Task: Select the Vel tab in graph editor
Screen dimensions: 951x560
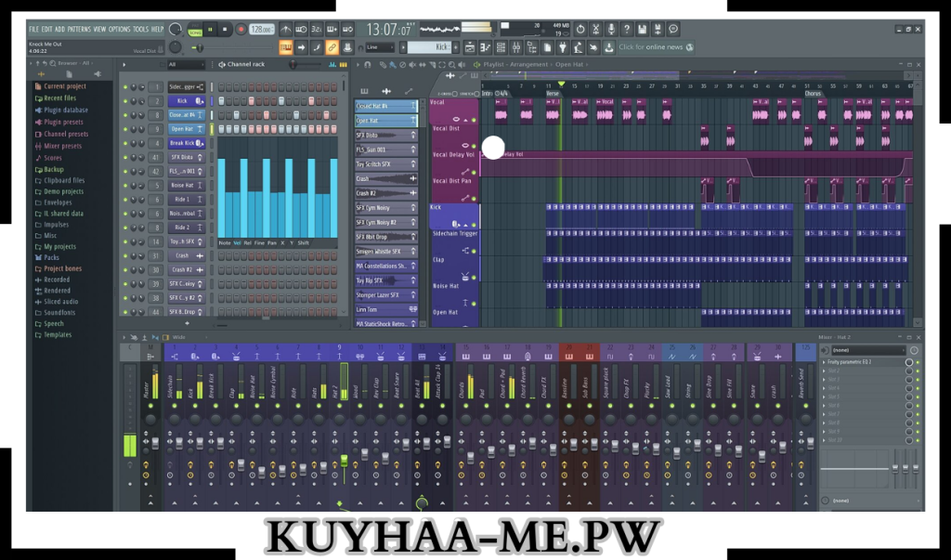Action: (237, 242)
